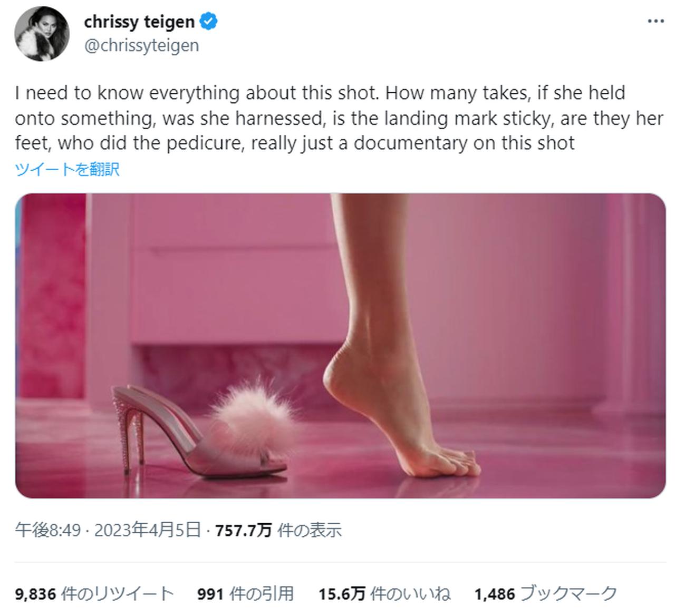The image size is (675, 616).
Task: Open the @chrissyteigen handle link
Action: coord(141,45)
